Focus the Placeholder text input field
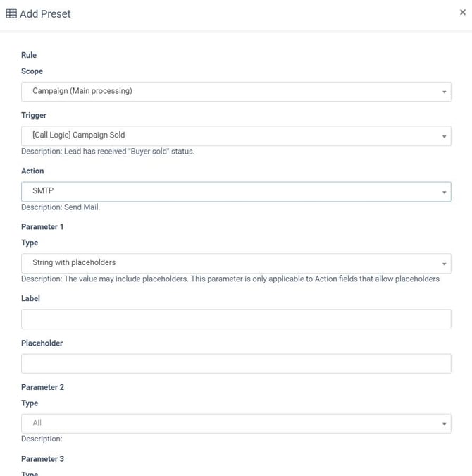Screen dimensions: 472x476 pyautogui.click(x=236, y=363)
